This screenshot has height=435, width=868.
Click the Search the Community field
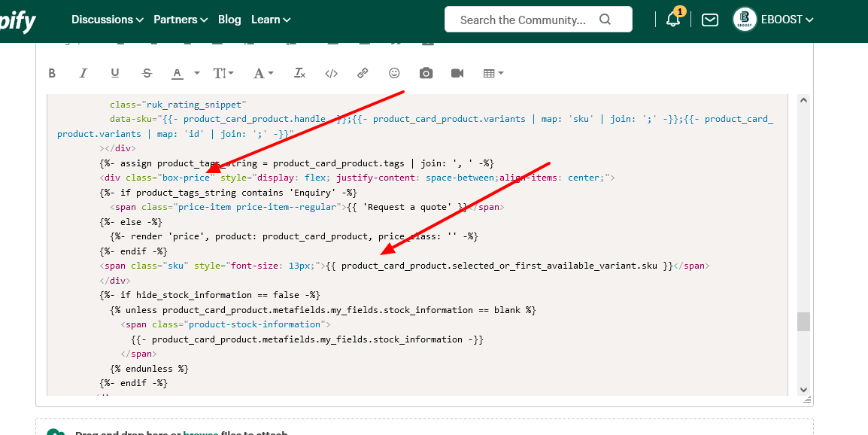[527, 20]
